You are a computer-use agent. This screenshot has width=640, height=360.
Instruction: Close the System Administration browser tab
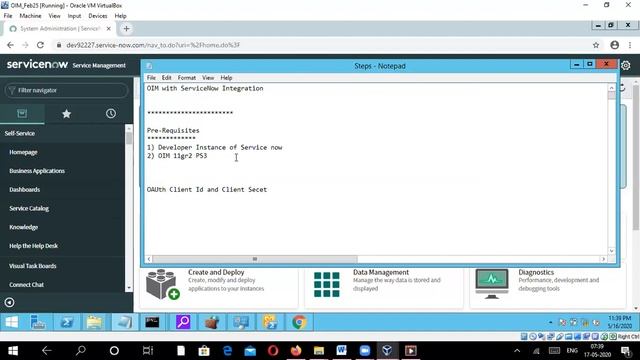pyautogui.click(x=109, y=29)
